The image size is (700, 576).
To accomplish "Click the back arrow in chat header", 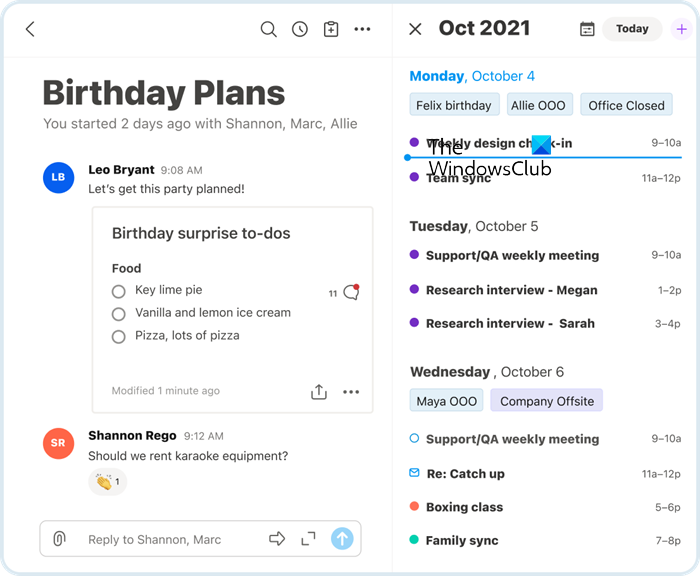I will 30,29.
